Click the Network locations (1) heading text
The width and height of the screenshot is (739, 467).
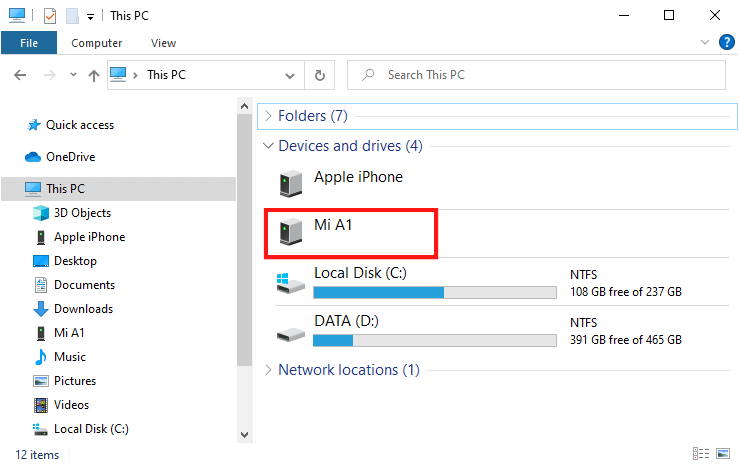click(x=349, y=370)
